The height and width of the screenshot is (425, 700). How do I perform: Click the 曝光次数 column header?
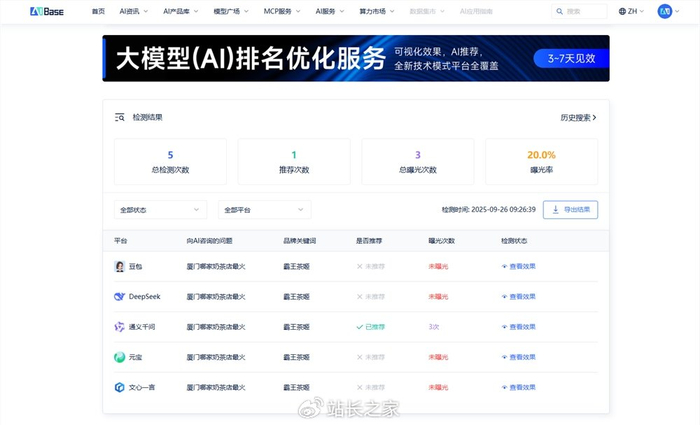click(442, 241)
